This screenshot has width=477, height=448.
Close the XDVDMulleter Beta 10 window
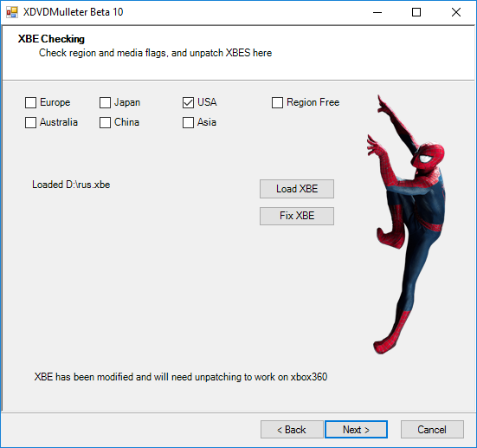point(455,12)
